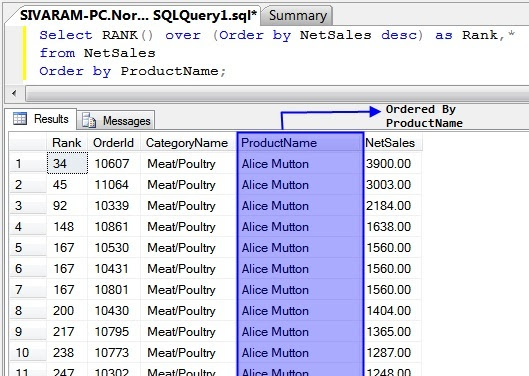Click the NetSales column header

(392, 143)
